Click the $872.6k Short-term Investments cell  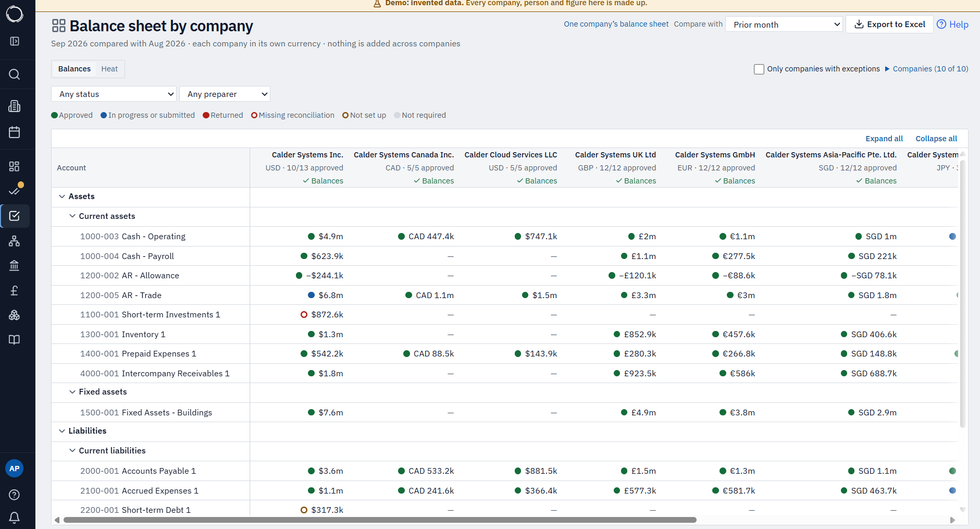click(x=322, y=315)
